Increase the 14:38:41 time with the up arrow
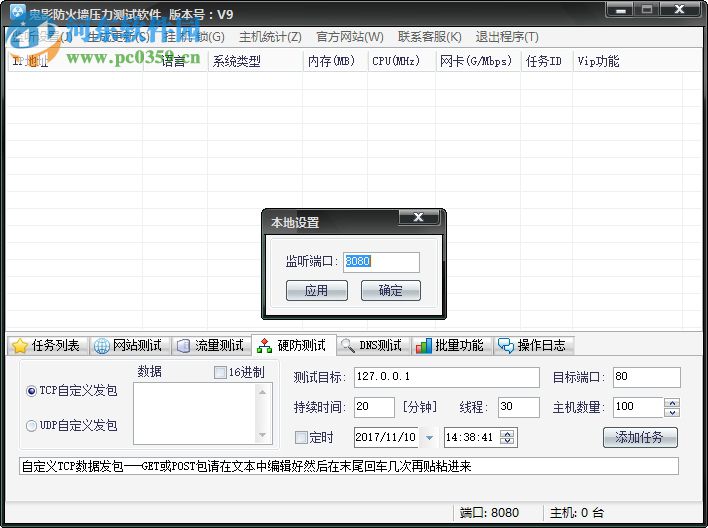Image resolution: width=708 pixels, height=528 pixels. (508, 434)
